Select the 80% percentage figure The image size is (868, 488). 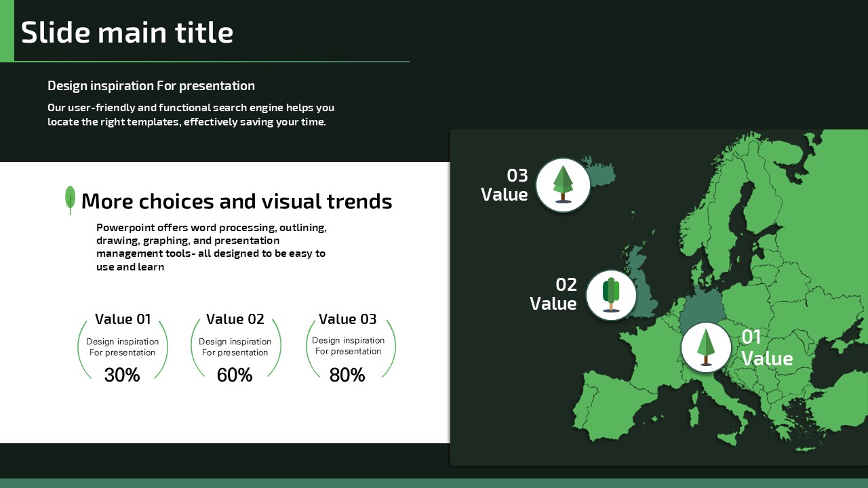(x=347, y=375)
